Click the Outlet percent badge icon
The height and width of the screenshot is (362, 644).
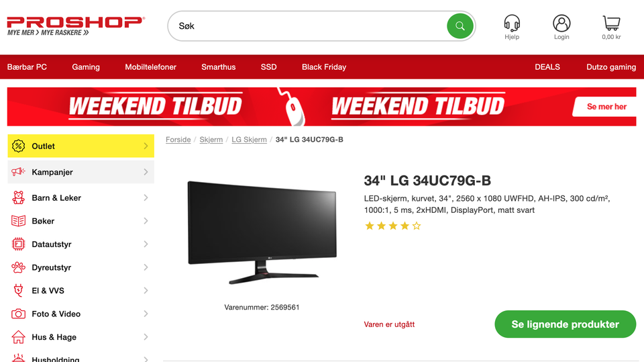[x=18, y=146]
